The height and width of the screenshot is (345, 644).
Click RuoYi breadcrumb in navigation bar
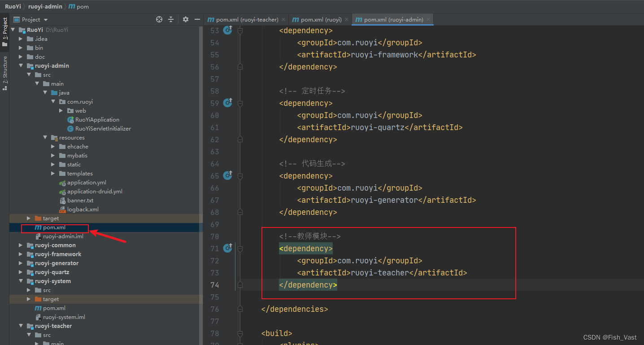point(13,6)
